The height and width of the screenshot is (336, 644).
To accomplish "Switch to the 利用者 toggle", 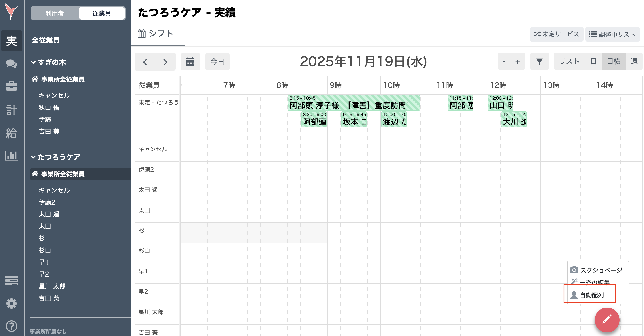I will pos(55,14).
